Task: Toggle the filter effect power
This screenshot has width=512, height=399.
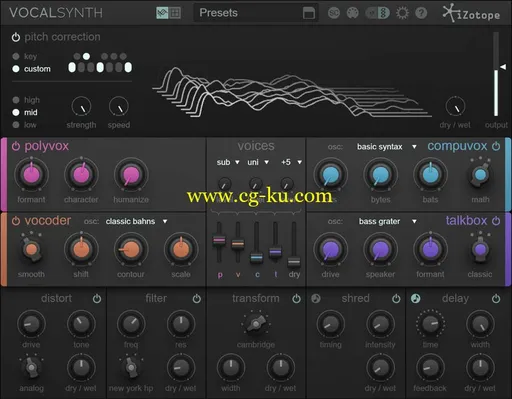Action: pos(197,298)
